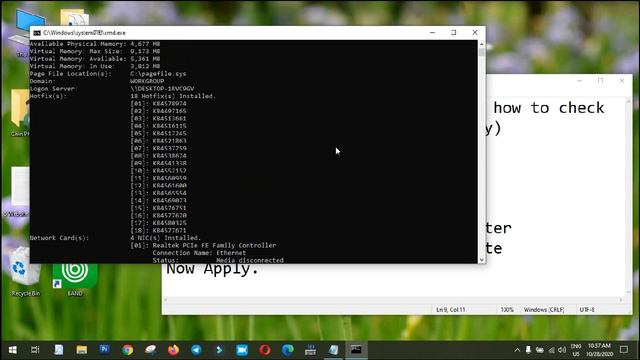Open network settings from the system tray
The width and height of the screenshot is (640, 360).
point(551,350)
